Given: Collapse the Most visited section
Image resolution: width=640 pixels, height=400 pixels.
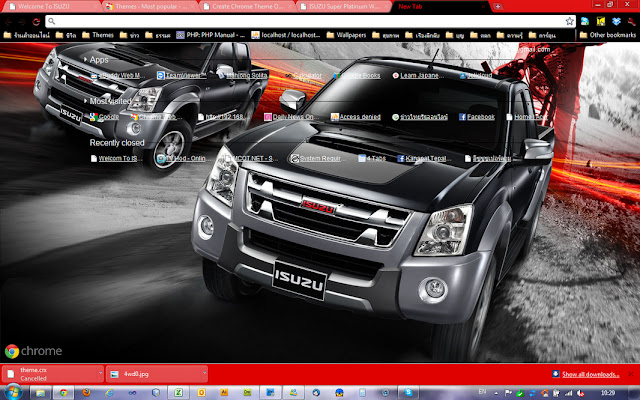Looking at the screenshot, I should (x=107, y=101).
